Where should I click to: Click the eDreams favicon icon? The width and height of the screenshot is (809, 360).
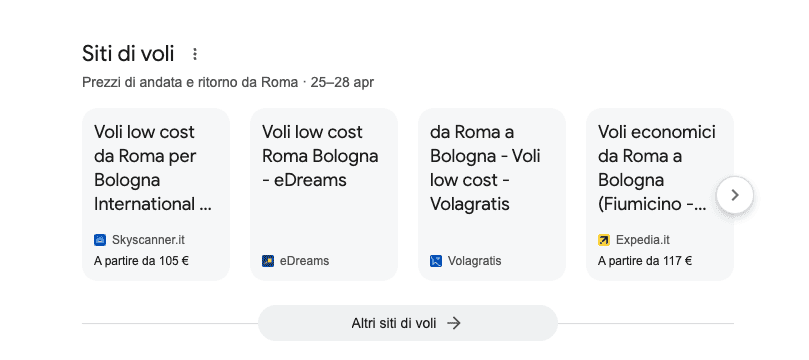pos(268,261)
